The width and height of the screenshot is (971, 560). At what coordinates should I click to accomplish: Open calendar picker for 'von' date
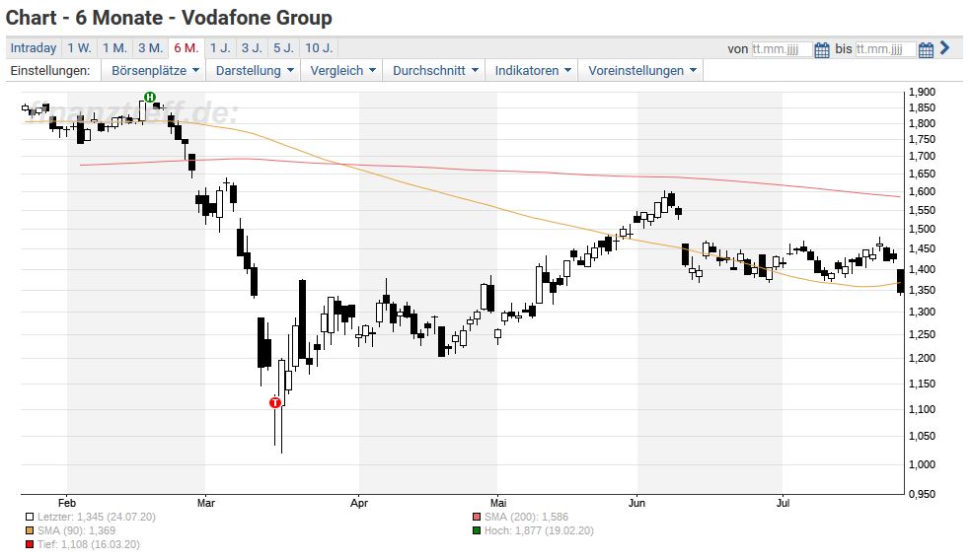[x=822, y=49]
